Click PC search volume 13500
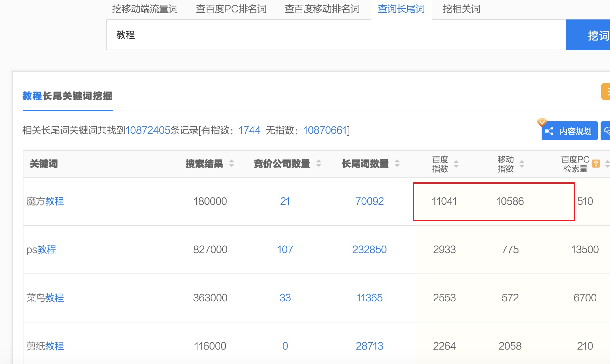The height and width of the screenshot is (364, 610). coord(585,250)
